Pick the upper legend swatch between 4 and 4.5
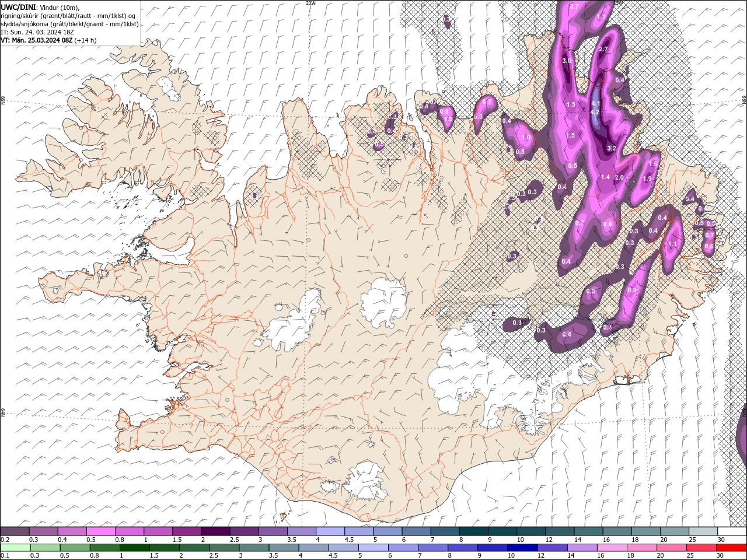The height and width of the screenshot is (560, 747). click(x=330, y=531)
